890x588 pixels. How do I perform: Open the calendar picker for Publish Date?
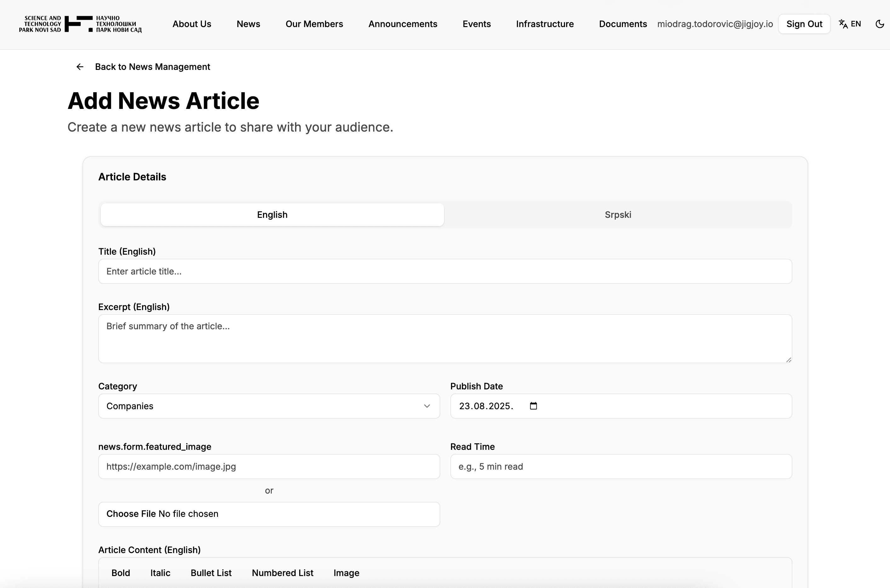(x=533, y=406)
